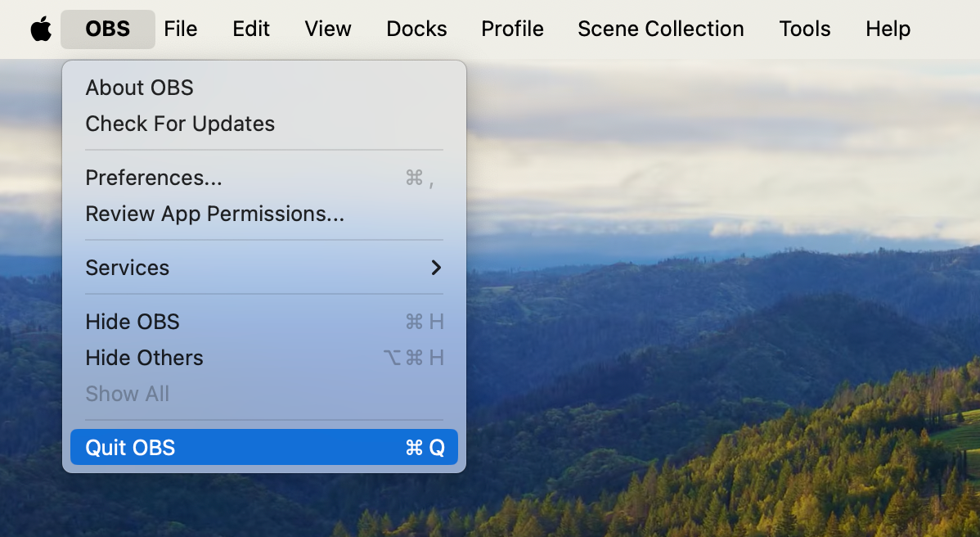Click the greyed-out Show All item

tap(127, 394)
